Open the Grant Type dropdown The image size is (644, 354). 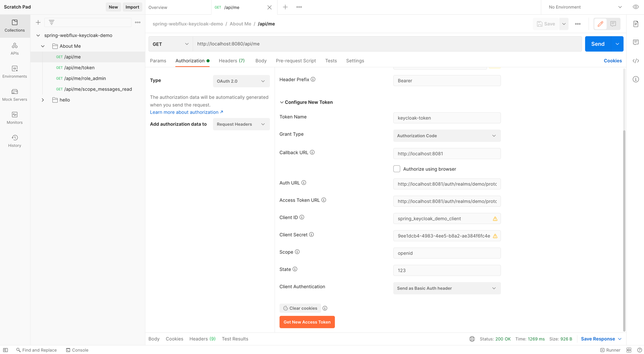click(x=447, y=136)
